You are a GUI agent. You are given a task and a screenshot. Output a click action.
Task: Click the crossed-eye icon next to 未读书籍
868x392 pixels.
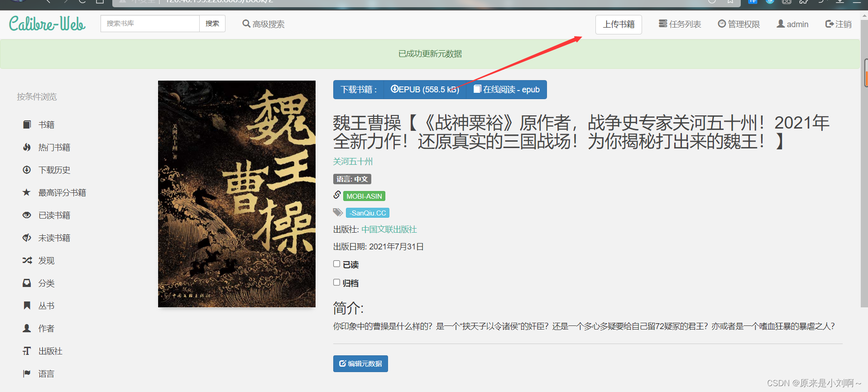pos(27,238)
